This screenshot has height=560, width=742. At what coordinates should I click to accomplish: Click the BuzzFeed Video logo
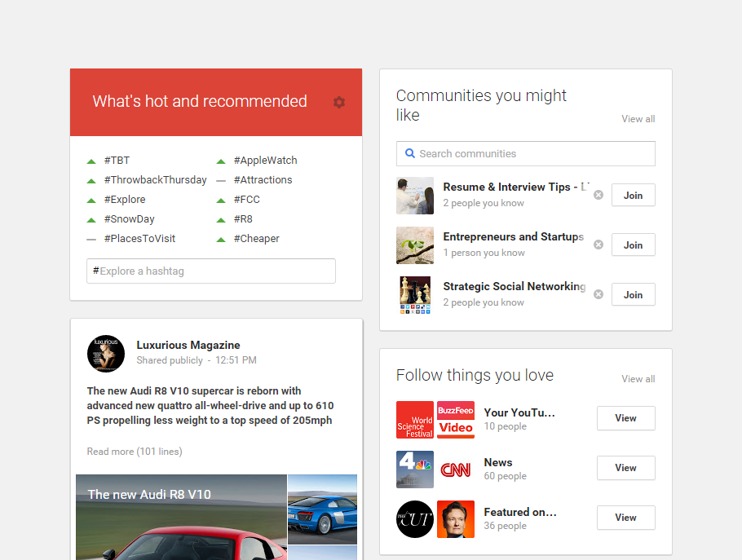456,420
